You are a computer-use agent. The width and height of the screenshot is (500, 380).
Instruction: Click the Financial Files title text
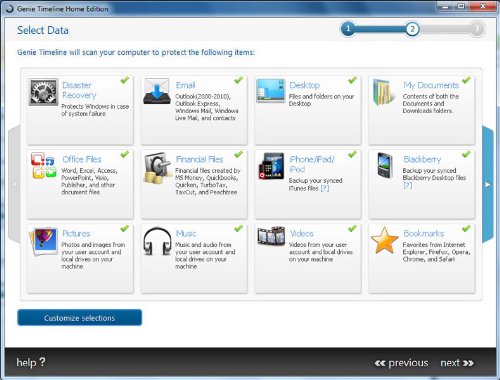click(x=199, y=159)
